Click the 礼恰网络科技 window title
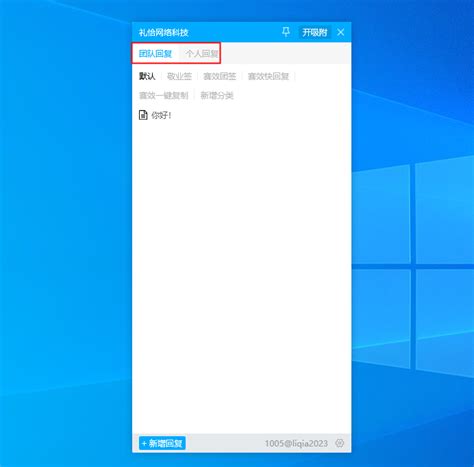This screenshot has height=467, width=474. coord(164,32)
